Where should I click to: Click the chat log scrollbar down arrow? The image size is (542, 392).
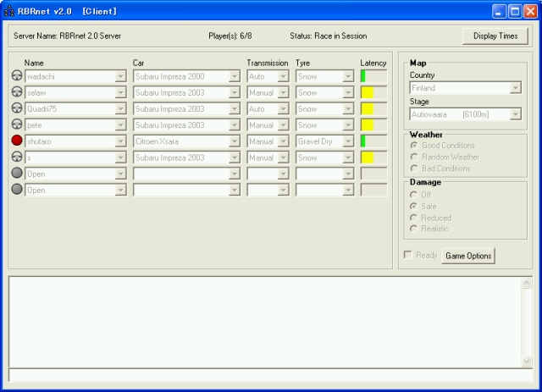[x=527, y=361]
